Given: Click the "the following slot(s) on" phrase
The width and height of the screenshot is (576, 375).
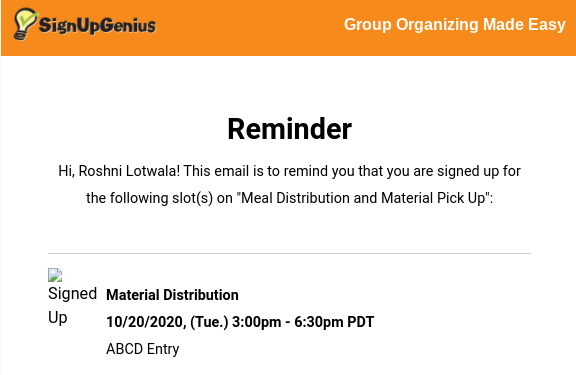Looking at the screenshot, I should click(x=159, y=198).
